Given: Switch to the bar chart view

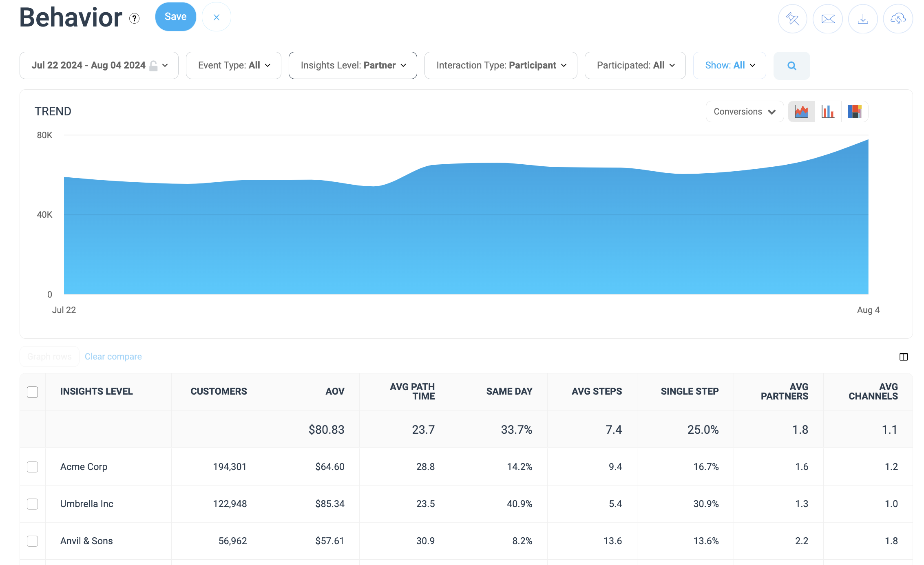Looking at the screenshot, I should pos(828,111).
